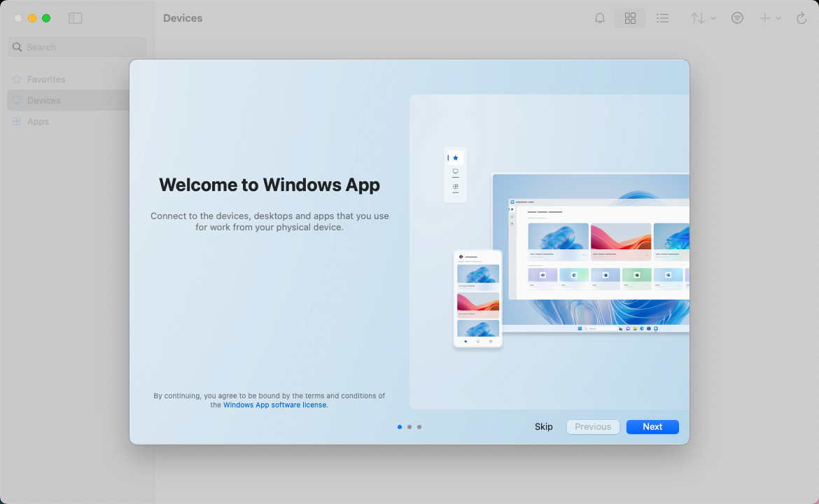This screenshot has width=819, height=504.
Task: Toggle the sidebar visibility icon
Action: pyautogui.click(x=75, y=18)
